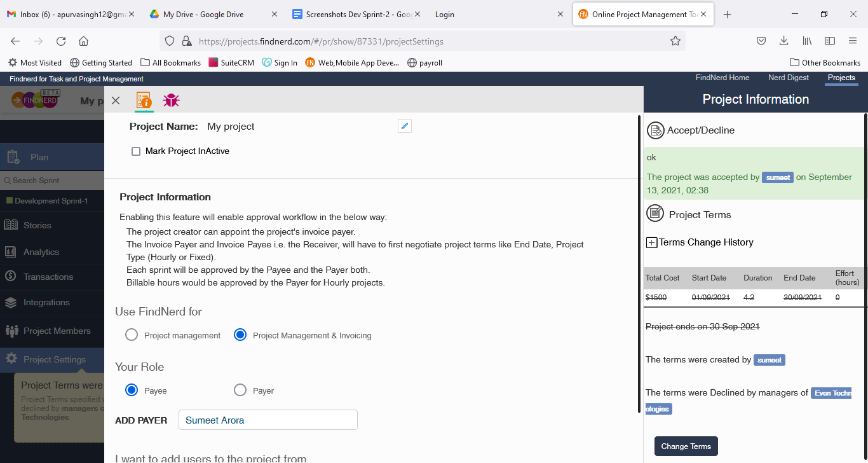Open Integrations in the sidebar

tap(52, 302)
